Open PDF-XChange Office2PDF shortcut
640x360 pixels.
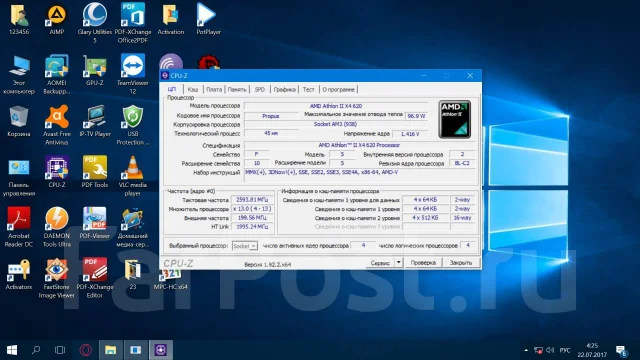click(133, 23)
